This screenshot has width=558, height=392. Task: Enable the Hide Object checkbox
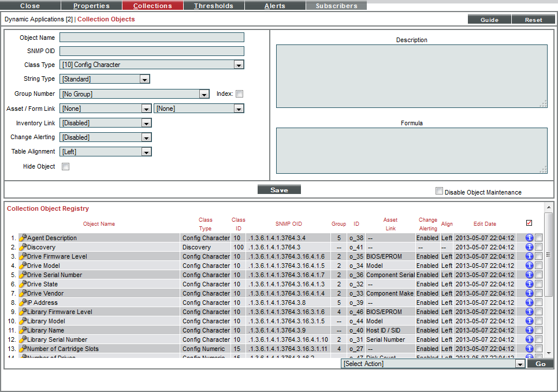65,166
